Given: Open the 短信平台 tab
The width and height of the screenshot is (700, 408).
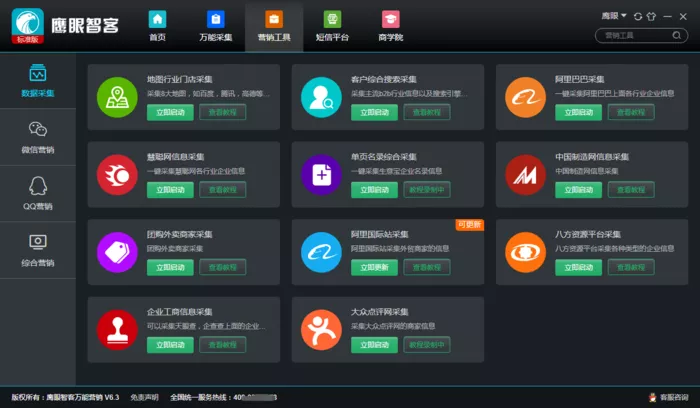Looking at the screenshot, I should point(332,27).
